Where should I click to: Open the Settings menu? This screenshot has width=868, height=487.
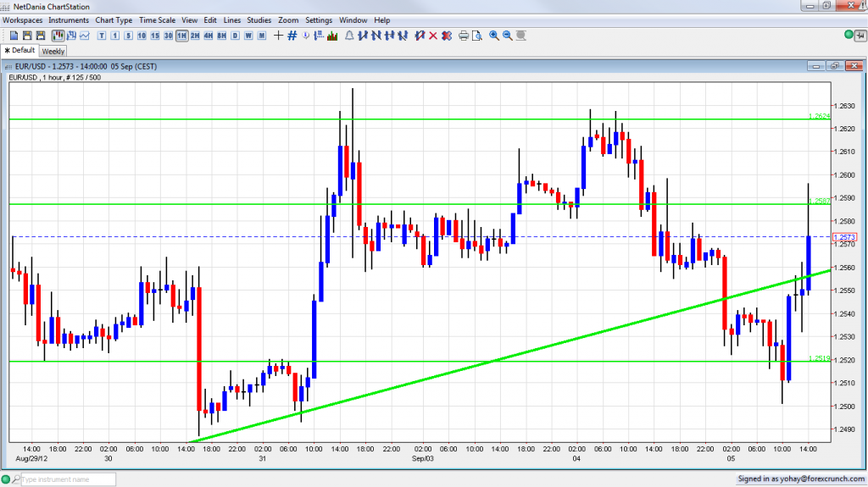tap(319, 20)
